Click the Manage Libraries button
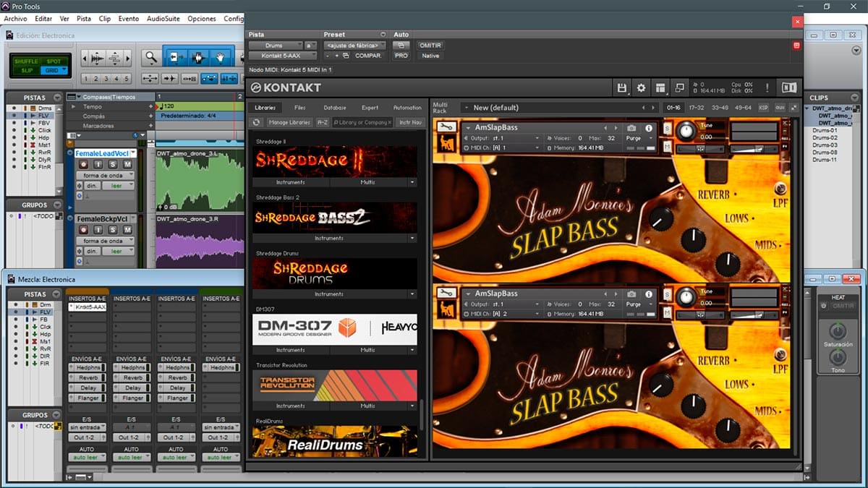This screenshot has height=488, width=868. [289, 122]
